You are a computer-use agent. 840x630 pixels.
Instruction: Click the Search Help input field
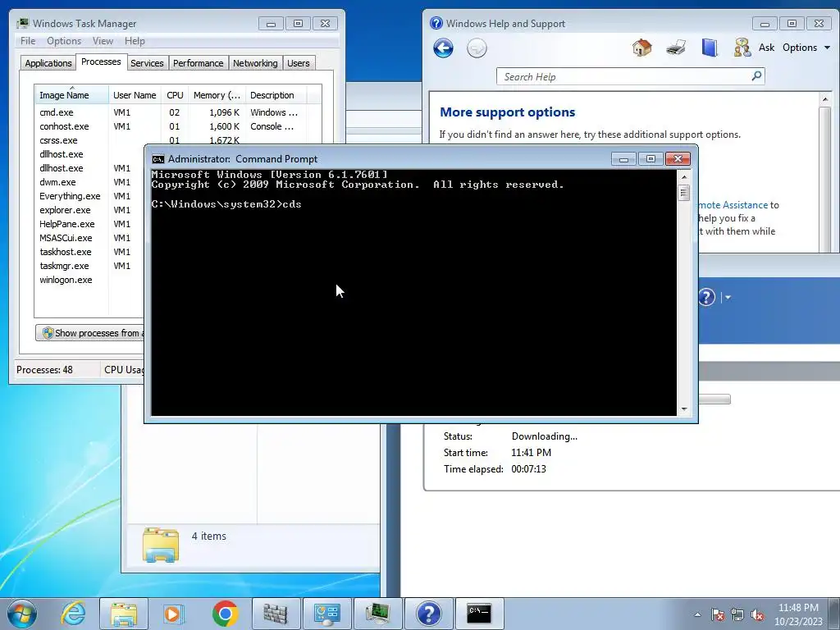[x=624, y=76]
